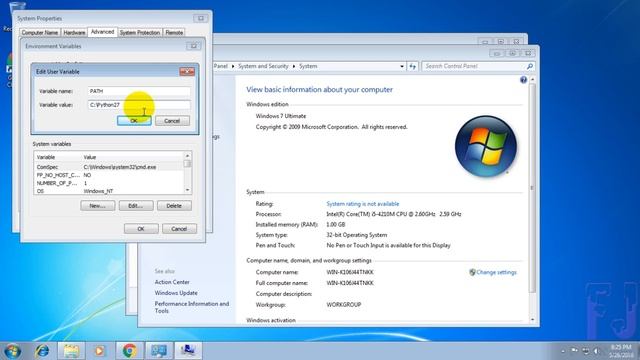The height and width of the screenshot is (360, 640).
Task: Click the System and Security breadcrumb
Action: (x=263, y=66)
